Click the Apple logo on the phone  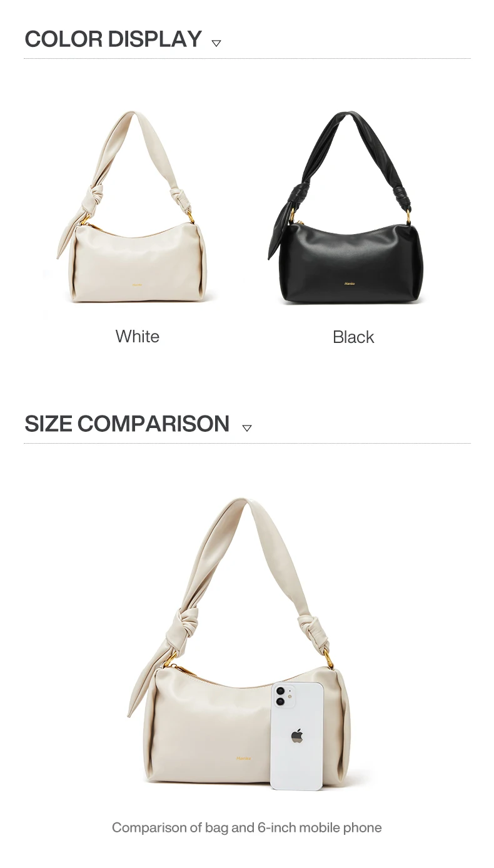click(x=297, y=736)
